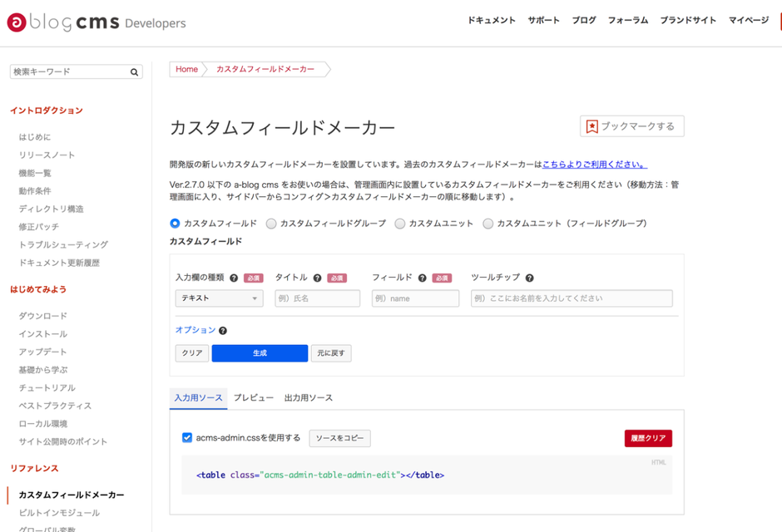Open the マイページ menu item
Image resolution: width=782 pixels, height=532 pixels.
748,20
